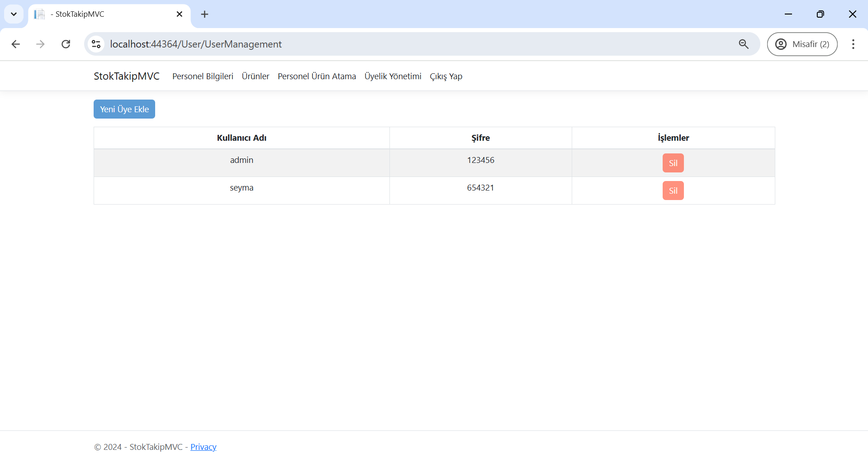The height and width of the screenshot is (458, 868).
Task: Close the StokTakipMVC tab
Action: [x=180, y=14]
